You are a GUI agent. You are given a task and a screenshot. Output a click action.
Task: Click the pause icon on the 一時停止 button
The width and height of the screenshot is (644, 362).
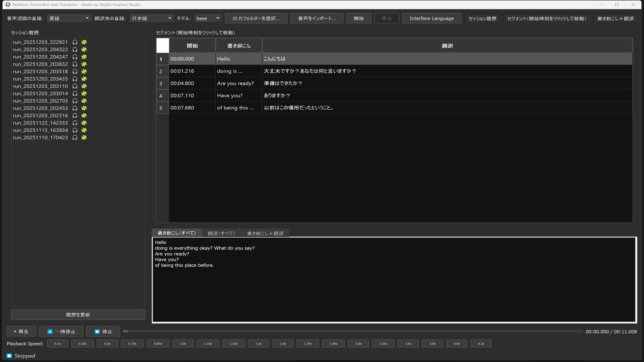[x=50, y=331]
